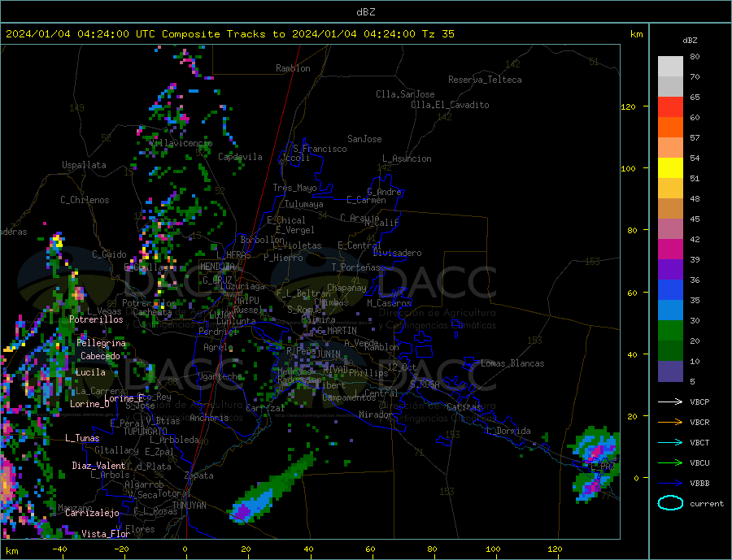
Task: Click the 'Capdevila' place label
Action: pyautogui.click(x=240, y=157)
